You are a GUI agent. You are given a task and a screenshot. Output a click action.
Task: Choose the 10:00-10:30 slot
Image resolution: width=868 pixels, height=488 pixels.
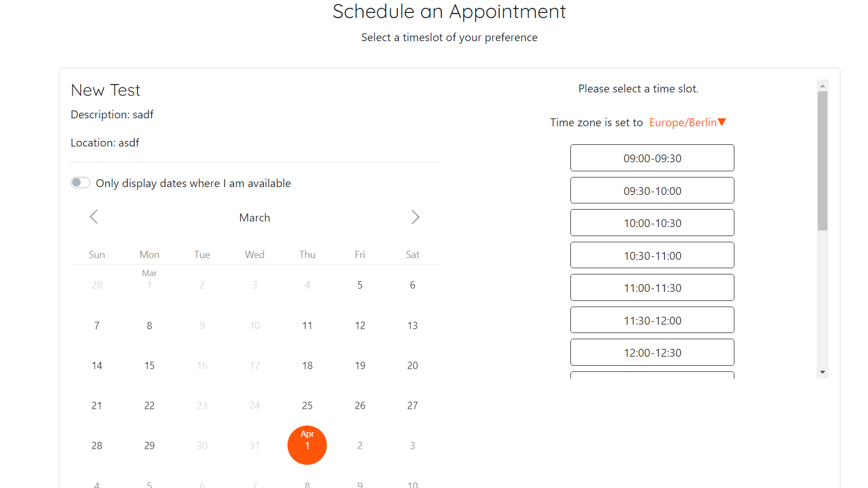tap(652, 223)
